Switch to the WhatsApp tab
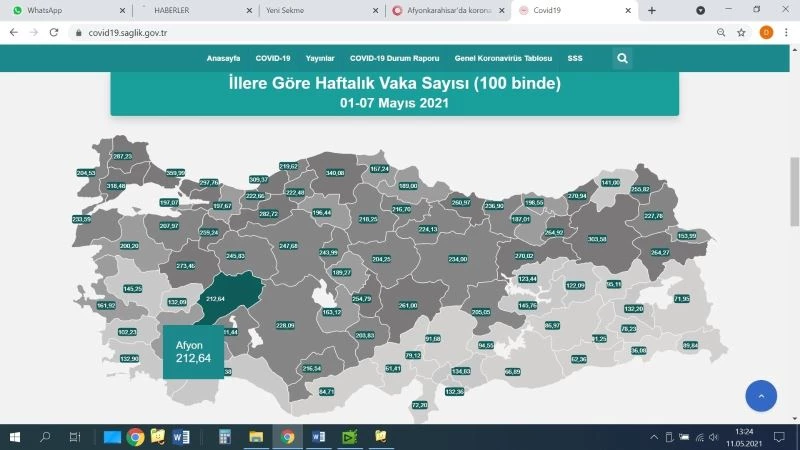The height and width of the screenshot is (450, 800). click(60, 10)
